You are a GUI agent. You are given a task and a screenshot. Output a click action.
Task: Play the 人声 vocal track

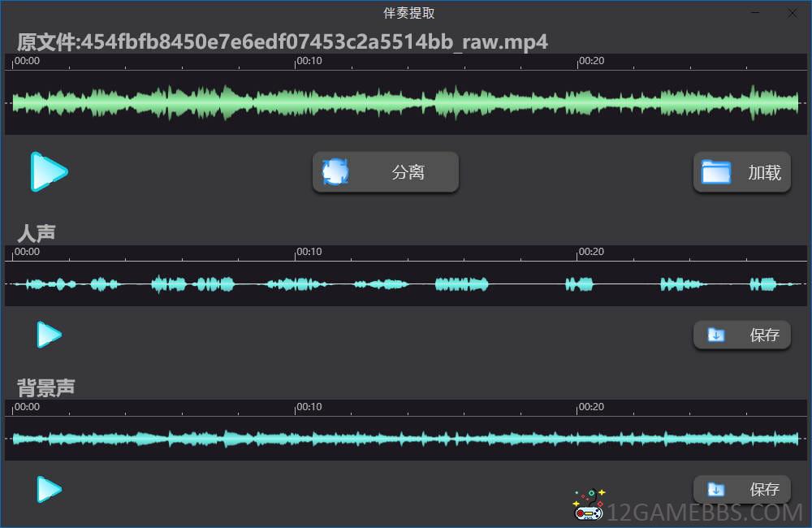click(x=50, y=334)
